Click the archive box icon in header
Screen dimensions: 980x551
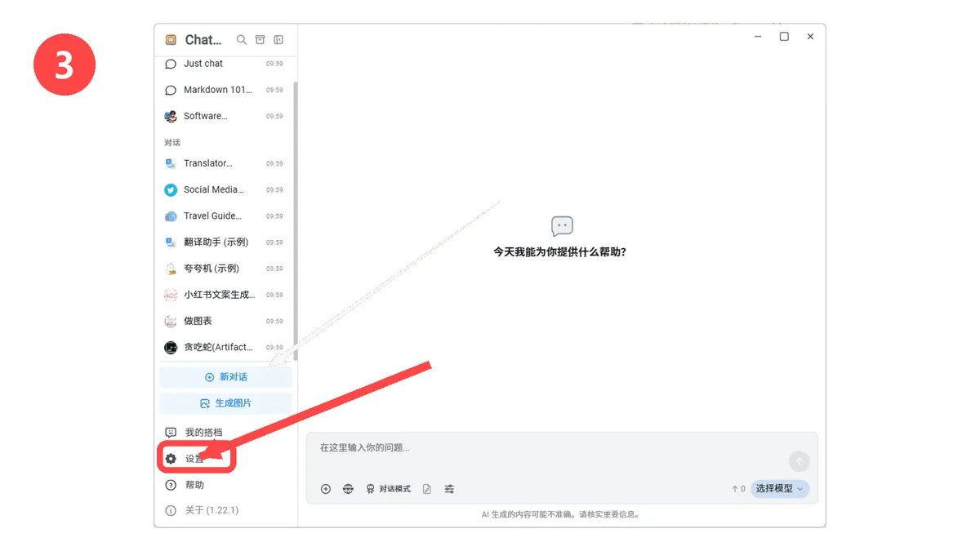pyautogui.click(x=261, y=39)
